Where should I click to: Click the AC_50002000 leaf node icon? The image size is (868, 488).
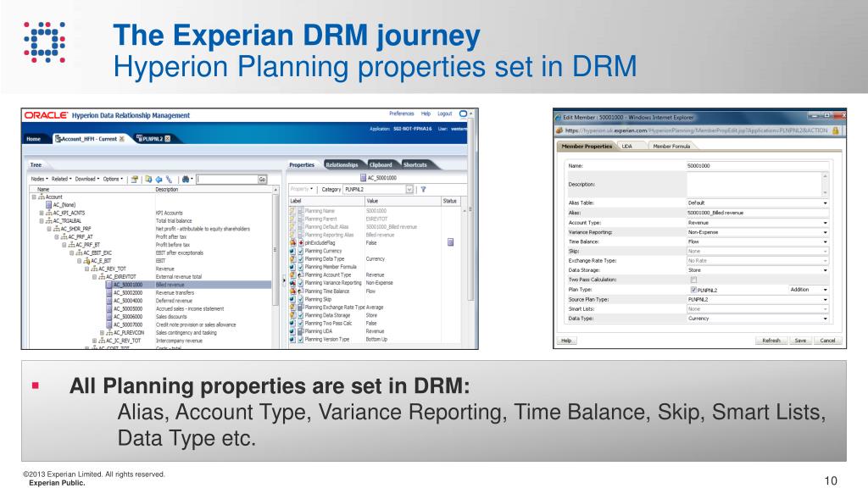[x=109, y=292]
